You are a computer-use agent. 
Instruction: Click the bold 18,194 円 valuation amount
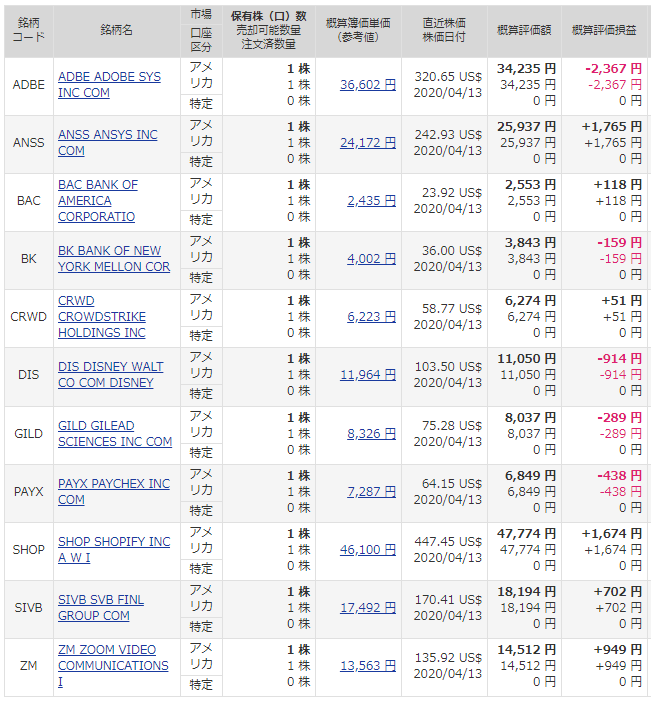coord(527,591)
